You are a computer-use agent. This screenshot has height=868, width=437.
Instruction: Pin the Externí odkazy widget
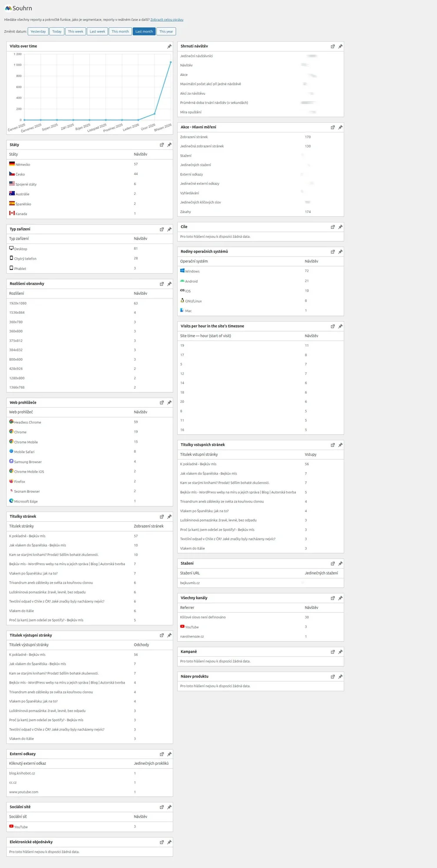(169, 754)
